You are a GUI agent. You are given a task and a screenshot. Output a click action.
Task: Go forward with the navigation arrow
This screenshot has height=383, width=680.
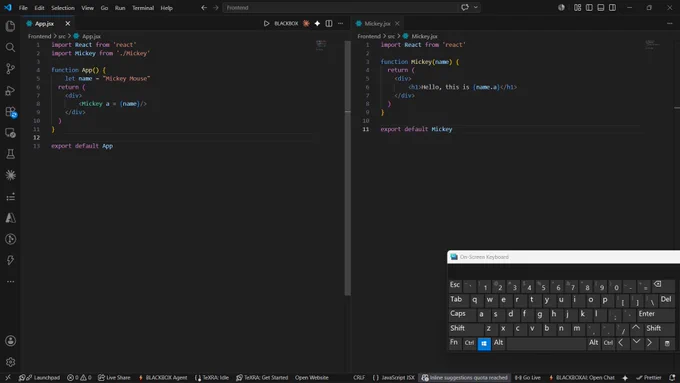pyautogui.click(x=216, y=7)
